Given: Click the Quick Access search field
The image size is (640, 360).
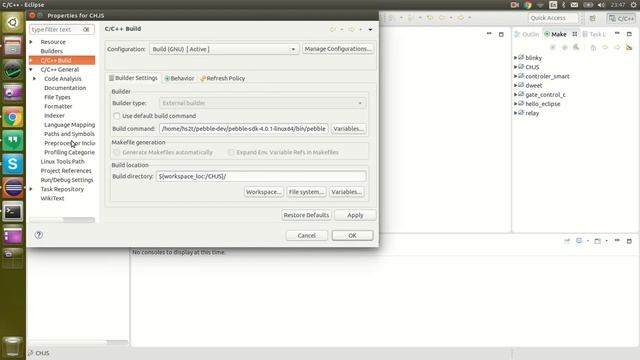Looking at the screenshot, I should click(x=553, y=18).
